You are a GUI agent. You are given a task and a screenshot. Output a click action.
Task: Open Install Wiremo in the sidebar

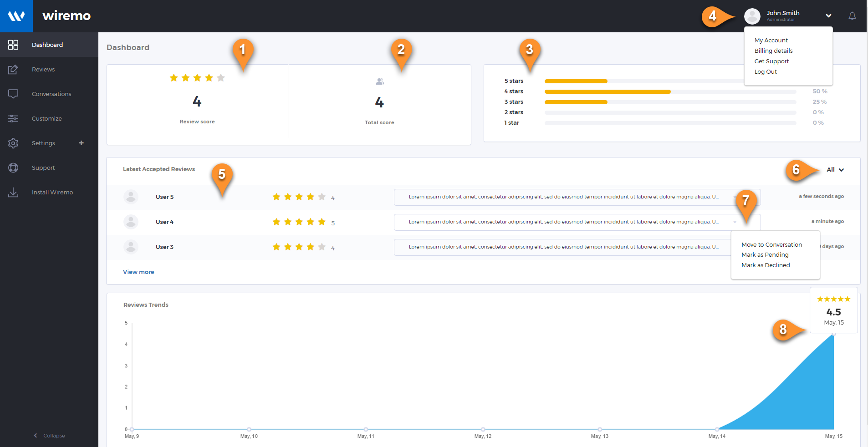tap(49, 192)
